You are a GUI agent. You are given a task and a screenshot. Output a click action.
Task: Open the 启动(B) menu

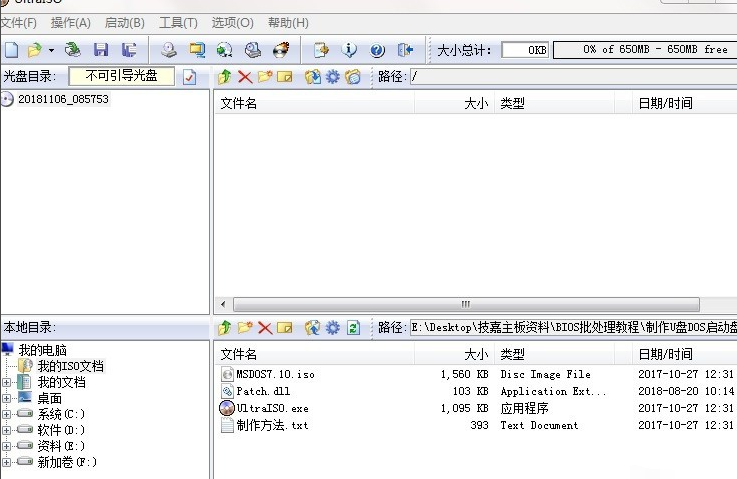[x=125, y=23]
